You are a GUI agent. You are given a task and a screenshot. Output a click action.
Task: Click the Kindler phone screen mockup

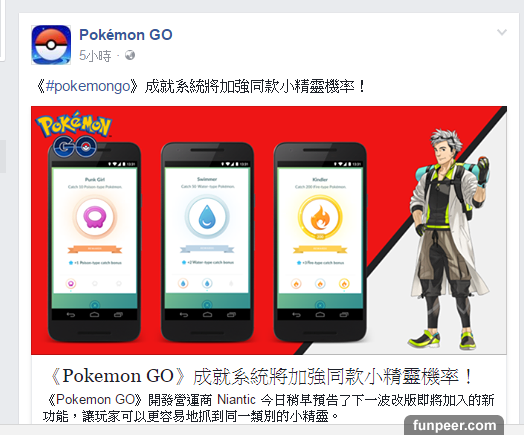click(320, 239)
